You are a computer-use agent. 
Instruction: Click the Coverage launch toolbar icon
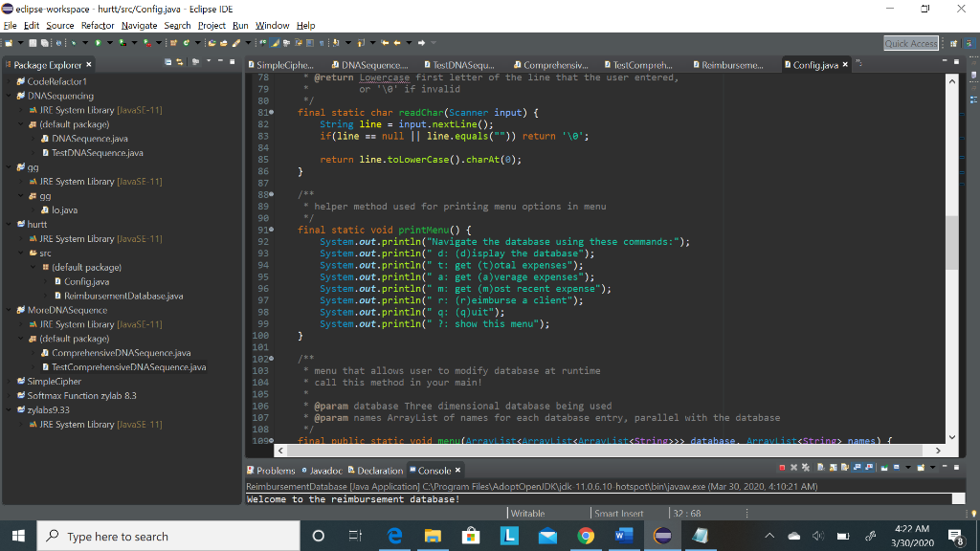pos(122,43)
